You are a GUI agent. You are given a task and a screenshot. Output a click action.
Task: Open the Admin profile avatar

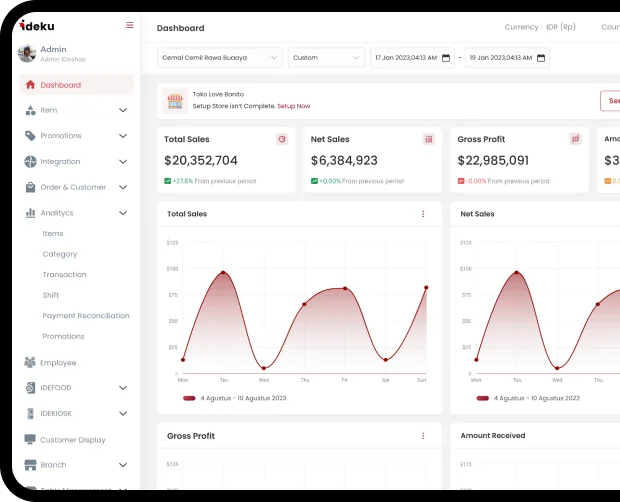click(x=27, y=53)
